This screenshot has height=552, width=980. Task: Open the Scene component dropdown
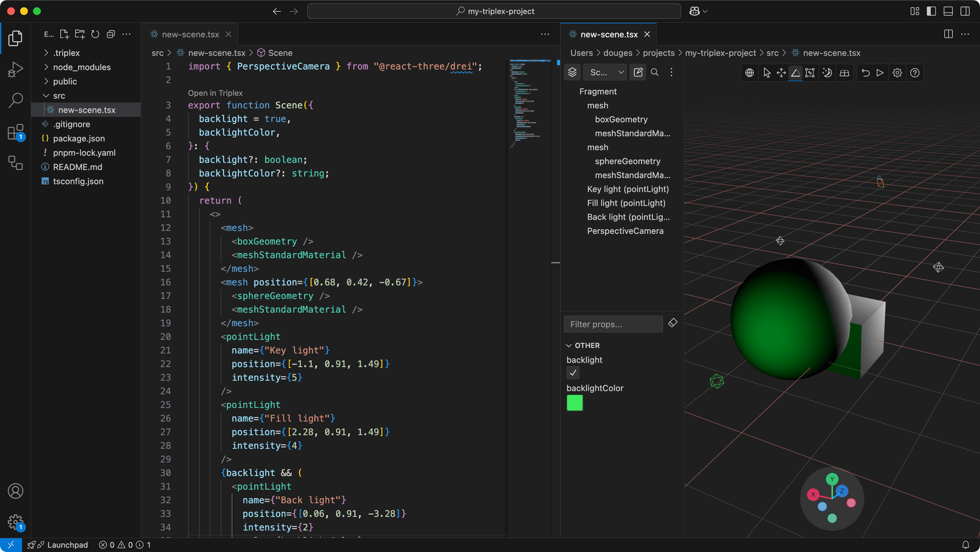coord(606,73)
